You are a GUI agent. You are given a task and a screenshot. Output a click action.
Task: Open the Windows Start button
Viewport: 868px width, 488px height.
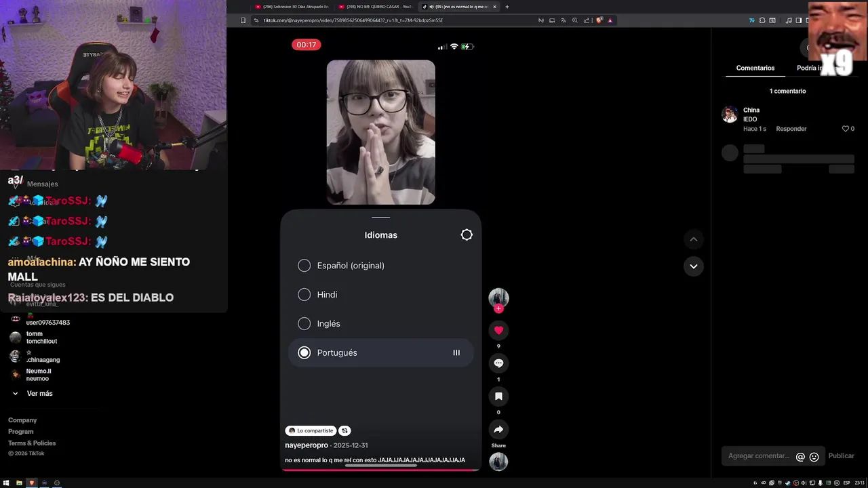(6, 483)
